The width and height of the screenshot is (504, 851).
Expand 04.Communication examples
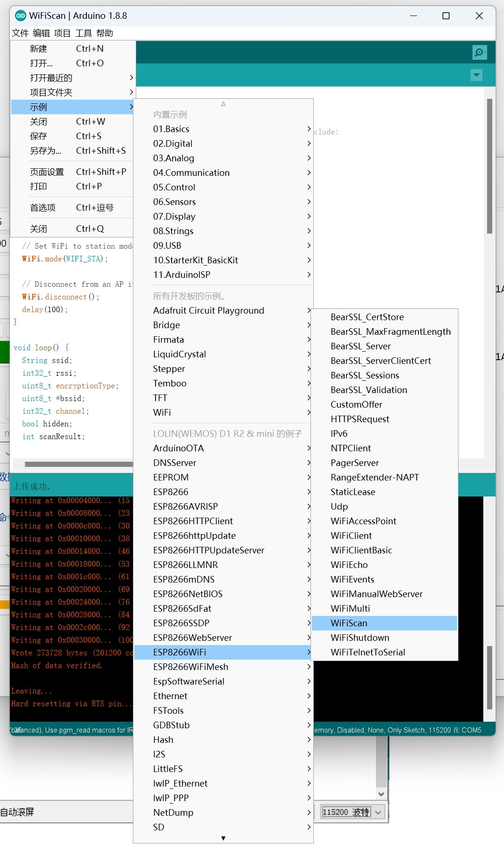click(223, 173)
